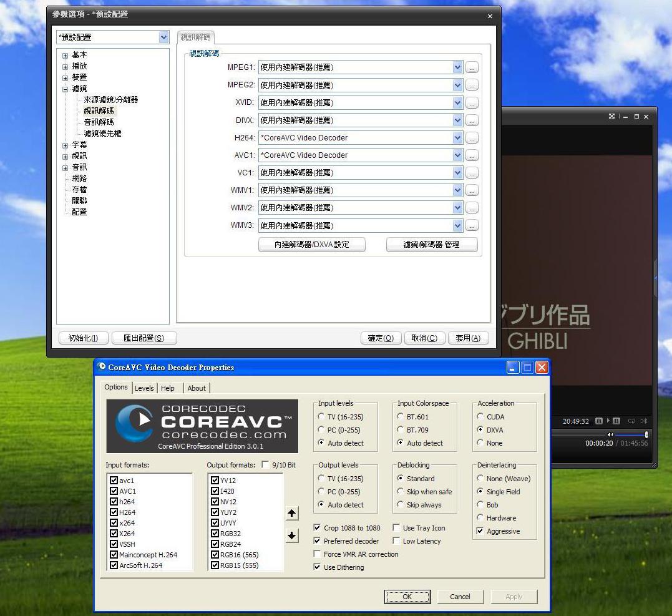Select the Options tab
Screen dimensions: 672x616
point(115,387)
